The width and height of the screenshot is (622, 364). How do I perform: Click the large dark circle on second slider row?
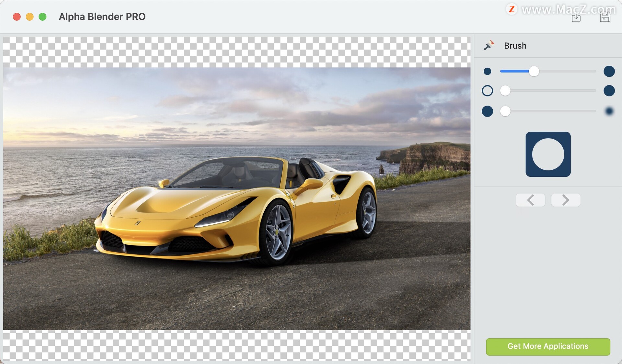(609, 91)
